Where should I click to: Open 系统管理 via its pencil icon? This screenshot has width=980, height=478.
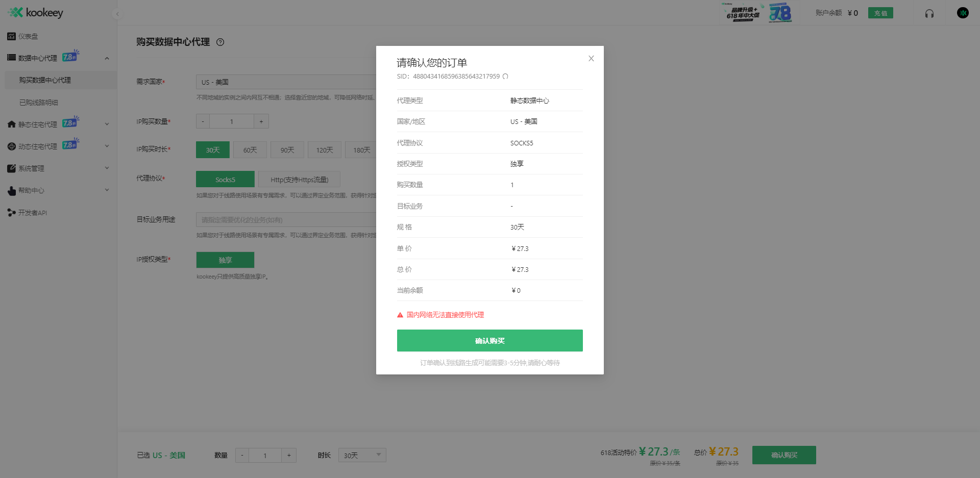(11, 168)
